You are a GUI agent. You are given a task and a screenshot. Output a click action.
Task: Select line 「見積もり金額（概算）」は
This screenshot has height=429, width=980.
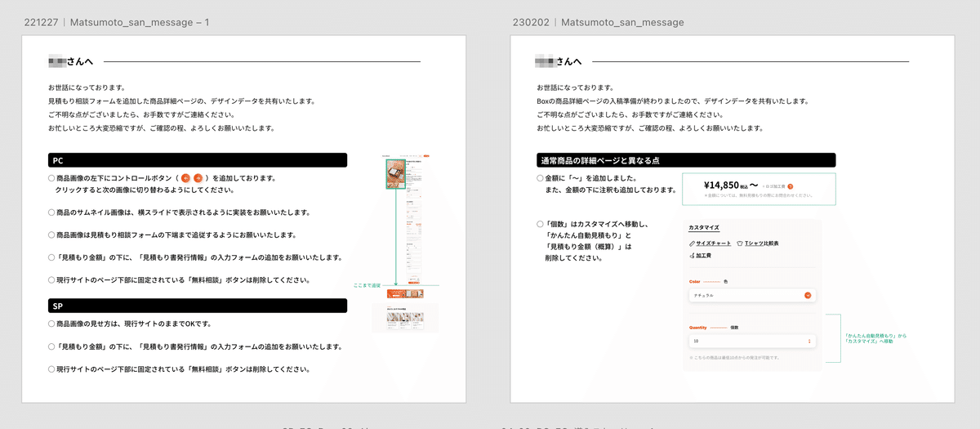588,246
